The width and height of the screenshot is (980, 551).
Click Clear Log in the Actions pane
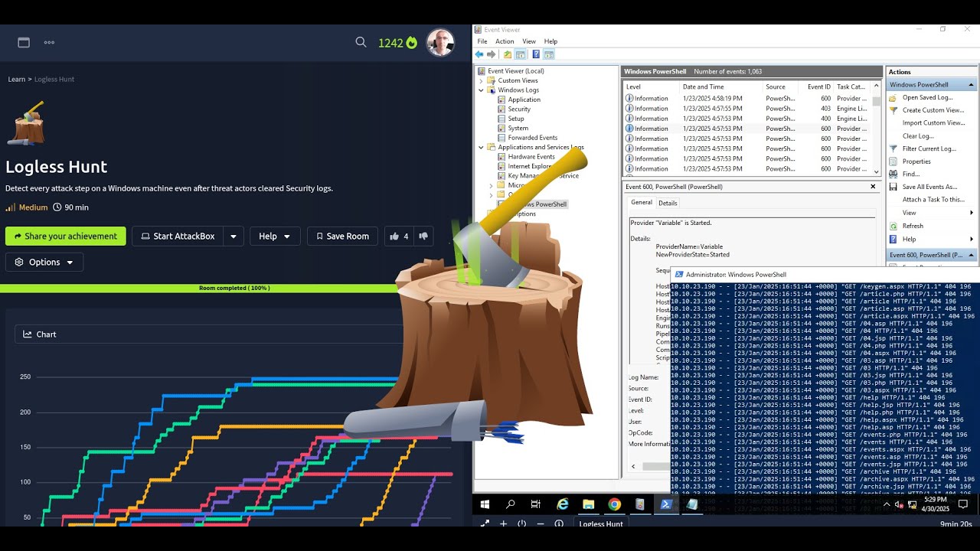918,136
